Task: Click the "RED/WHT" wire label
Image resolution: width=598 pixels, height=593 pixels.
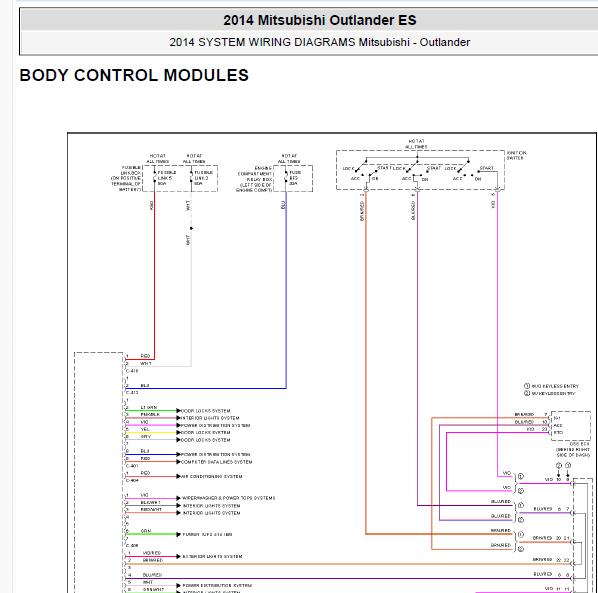Action: (151, 509)
